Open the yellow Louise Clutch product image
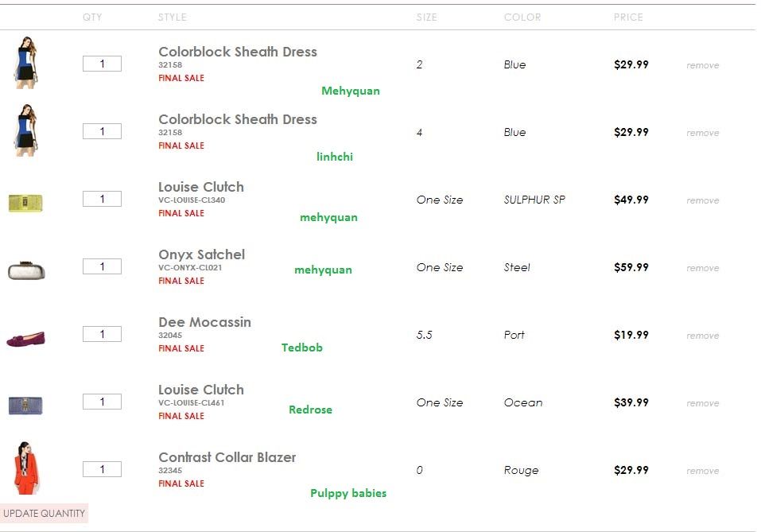The height and width of the screenshot is (532, 761). click(x=25, y=202)
